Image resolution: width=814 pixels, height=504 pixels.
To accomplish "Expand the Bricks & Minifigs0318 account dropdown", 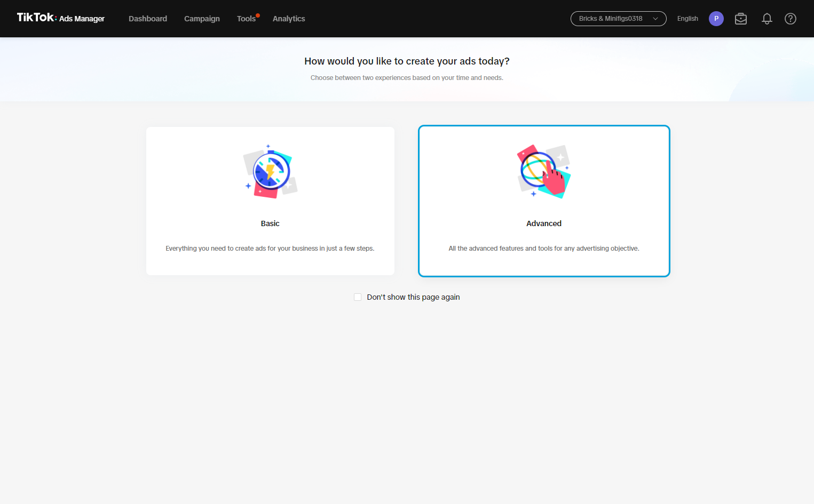I will point(618,19).
